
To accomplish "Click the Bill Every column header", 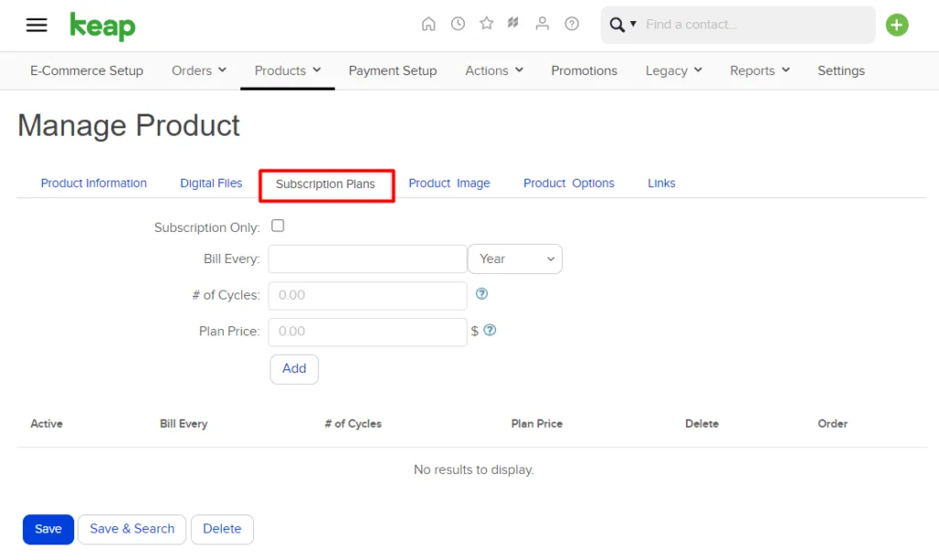I will [183, 423].
